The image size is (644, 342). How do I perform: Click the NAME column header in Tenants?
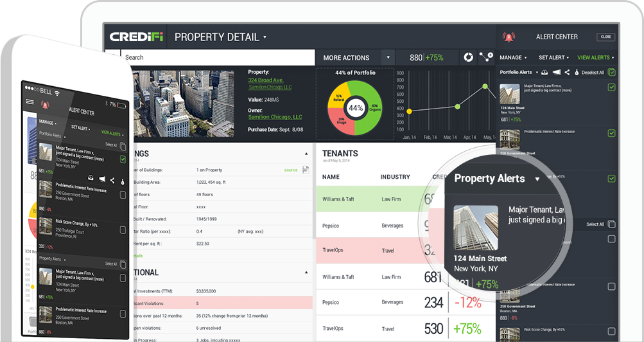pyautogui.click(x=331, y=177)
